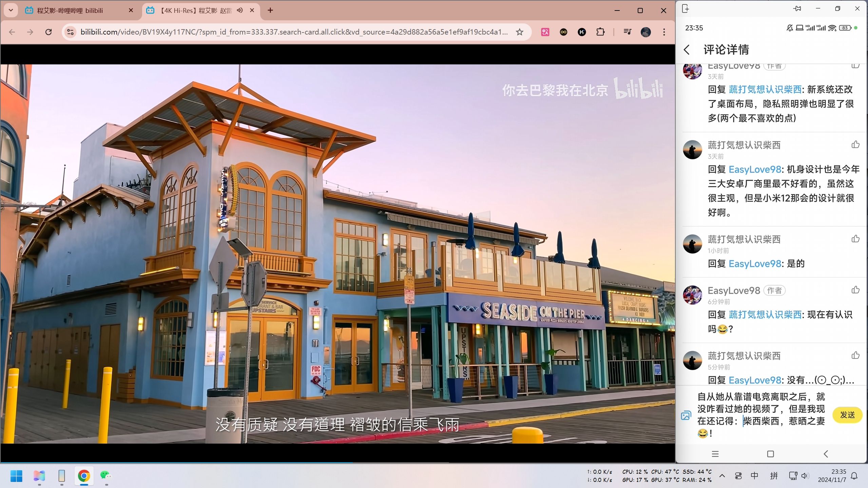Viewport: 868px width, 488px height.
Task: Go back from the 评论详情 page
Action: 687,50
